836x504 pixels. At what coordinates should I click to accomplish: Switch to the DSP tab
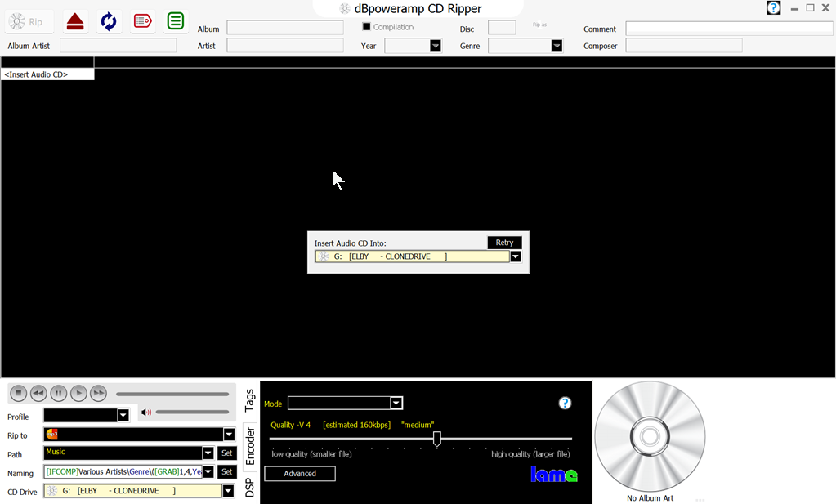coord(250,488)
